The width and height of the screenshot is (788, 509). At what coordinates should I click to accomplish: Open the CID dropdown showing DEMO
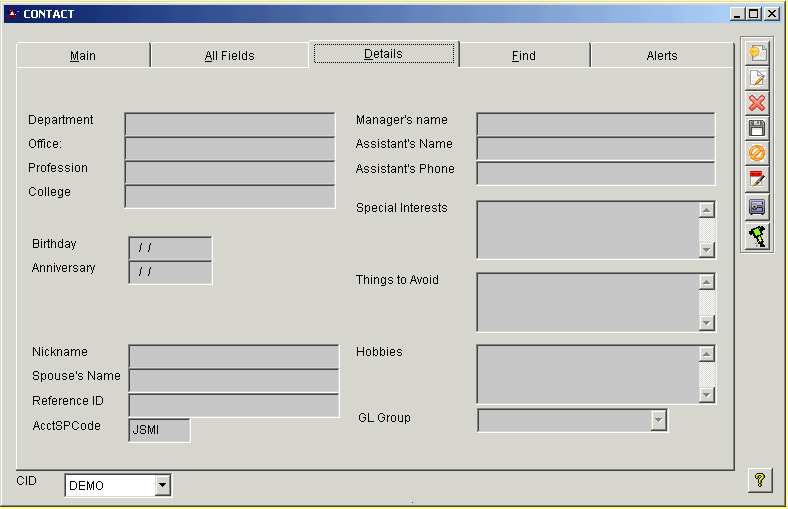click(163, 486)
